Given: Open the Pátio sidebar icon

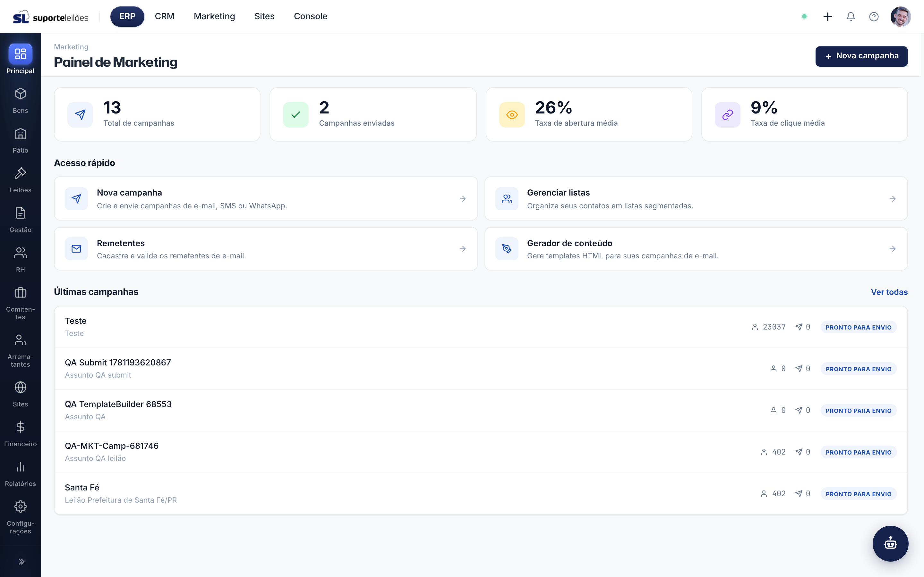Looking at the screenshot, I should click(x=20, y=134).
